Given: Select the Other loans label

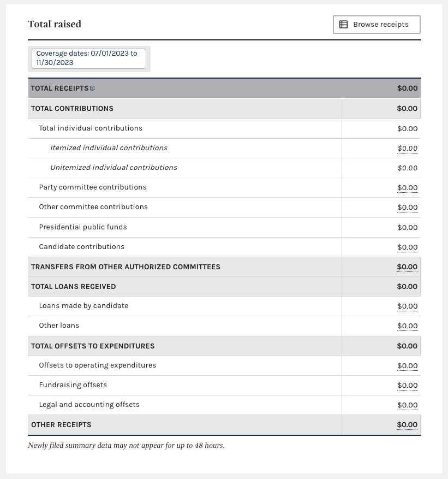Looking at the screenshot, I should [59, 326].
